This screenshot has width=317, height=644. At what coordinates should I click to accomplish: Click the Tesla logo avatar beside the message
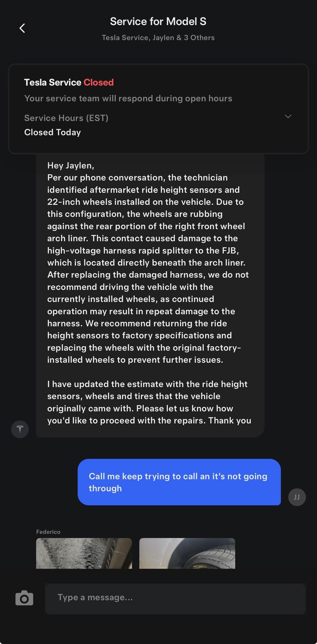coord(20,429)
